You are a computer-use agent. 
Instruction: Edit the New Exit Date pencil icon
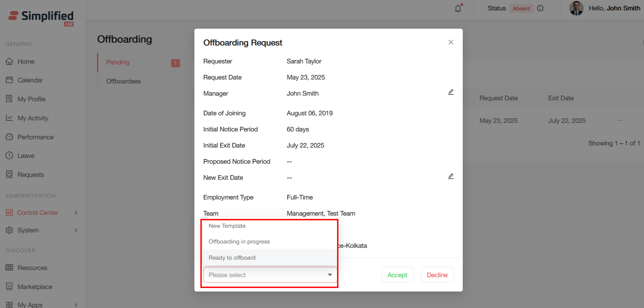451,177
